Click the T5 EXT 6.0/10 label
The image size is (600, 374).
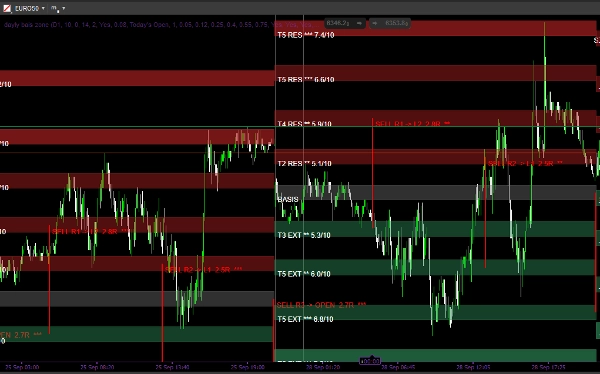tap(304, 274)
